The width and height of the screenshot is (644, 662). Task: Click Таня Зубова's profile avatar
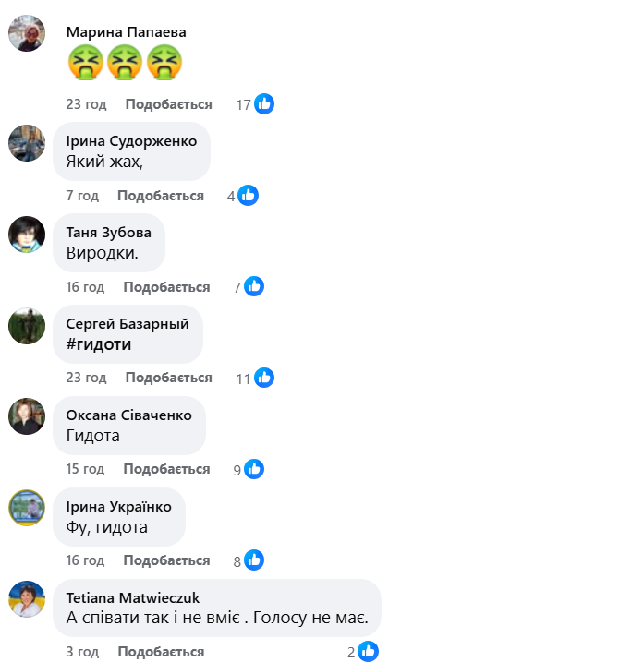tap(27, 235)
